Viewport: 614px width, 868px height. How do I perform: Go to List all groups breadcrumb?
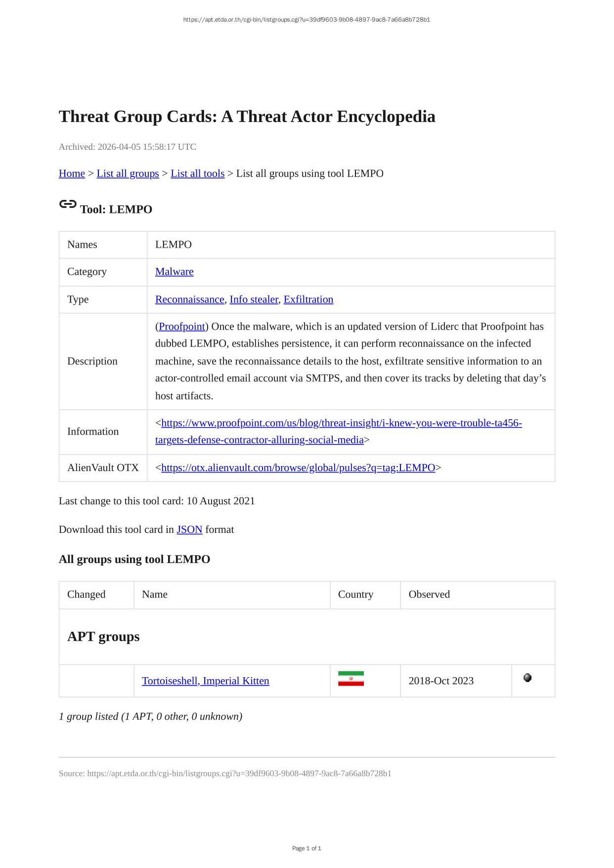pos(128,174)
